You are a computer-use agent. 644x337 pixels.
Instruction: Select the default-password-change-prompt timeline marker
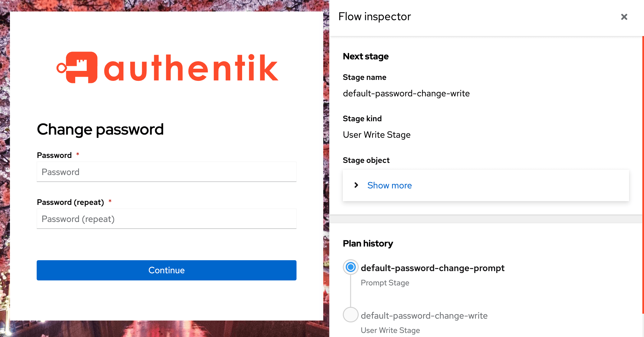351,267
